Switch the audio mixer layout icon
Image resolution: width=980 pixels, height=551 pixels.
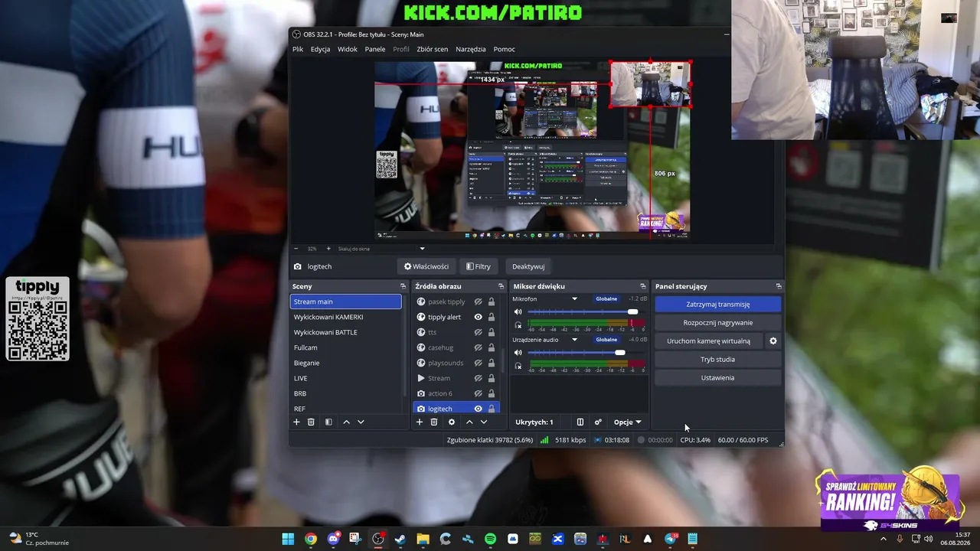[x=580, y=422]
